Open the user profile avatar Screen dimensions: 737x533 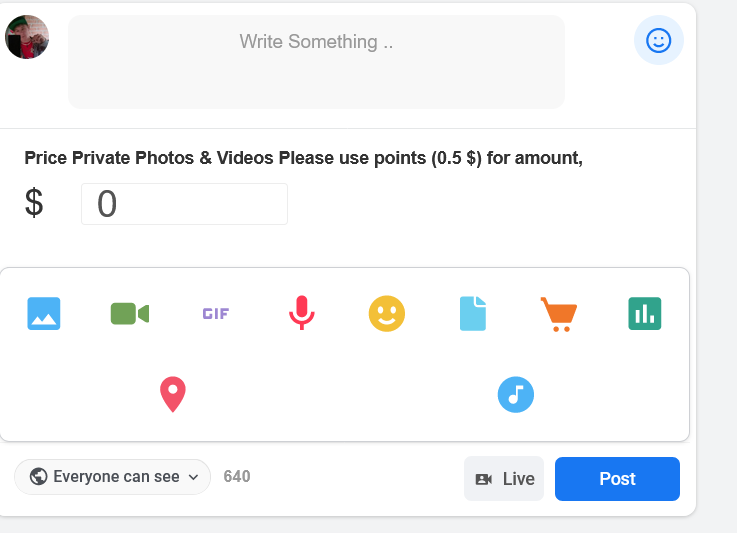pyautogui.click(x=27, y=37)
